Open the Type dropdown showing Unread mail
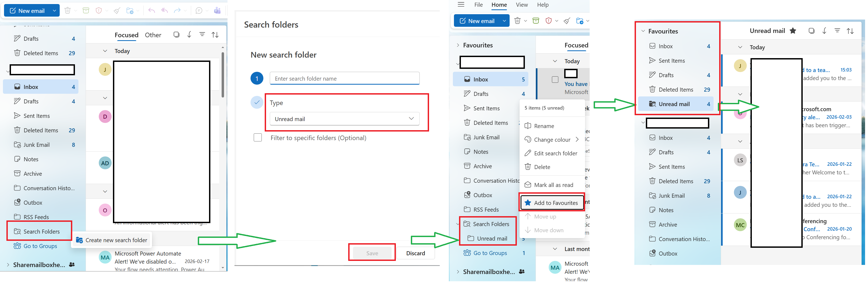This screenshot has width=868, height=285. (344, 119)
